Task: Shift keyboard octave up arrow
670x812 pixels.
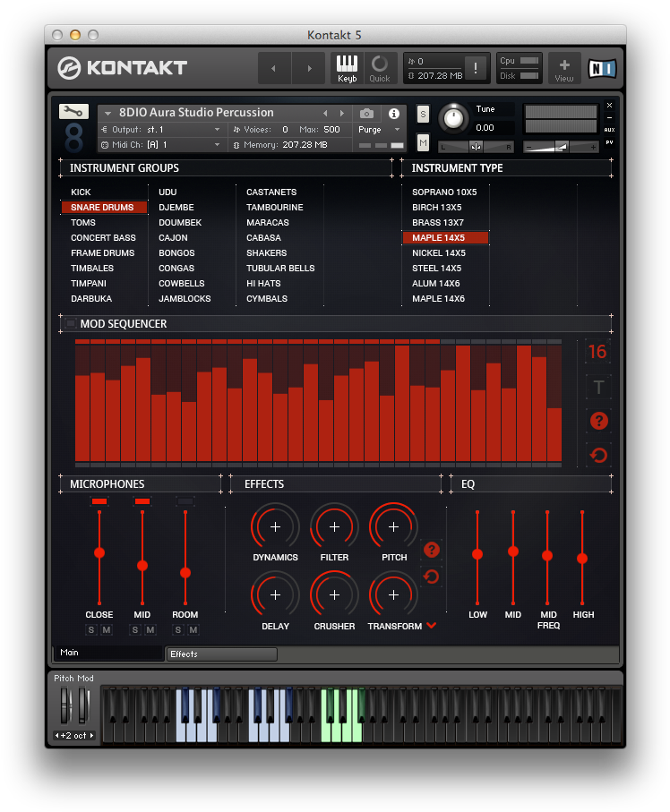Action: (x=91, y=735)
